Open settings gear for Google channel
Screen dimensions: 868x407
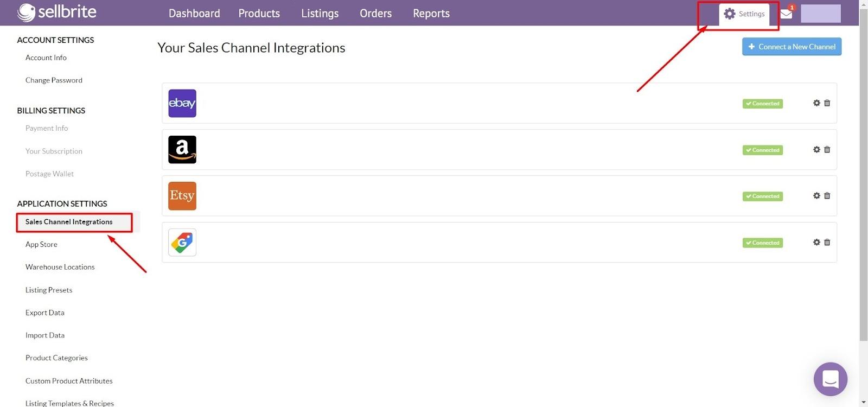tap(816, 242)
